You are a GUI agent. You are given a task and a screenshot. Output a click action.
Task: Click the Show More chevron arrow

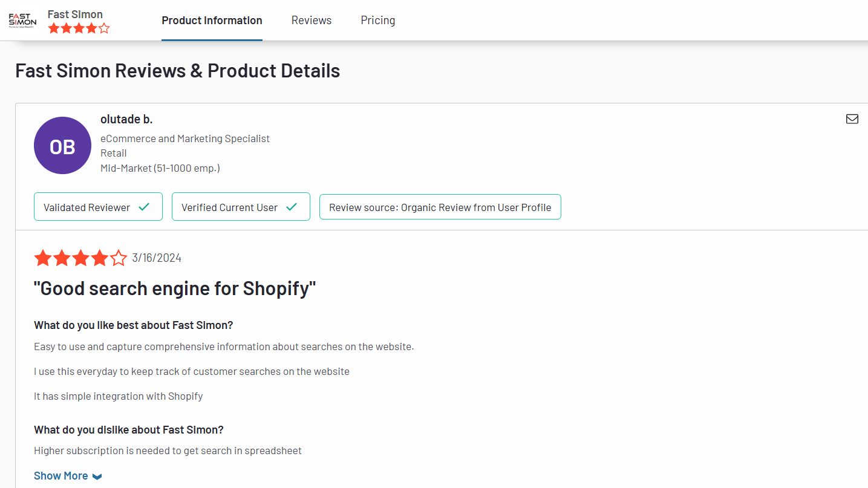tap(97, 477)
